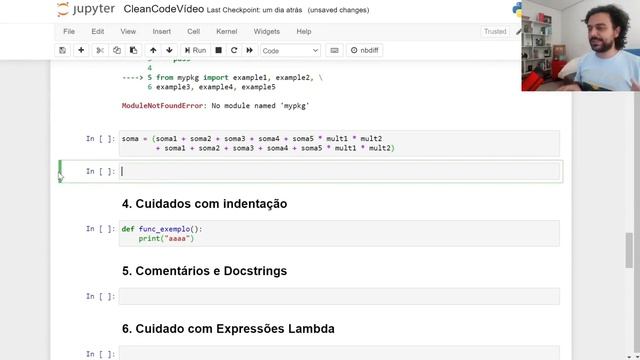Click 'Last Checkpoint: um dia atrás' text
Viewport: 640px width, 360px height.
254,10
